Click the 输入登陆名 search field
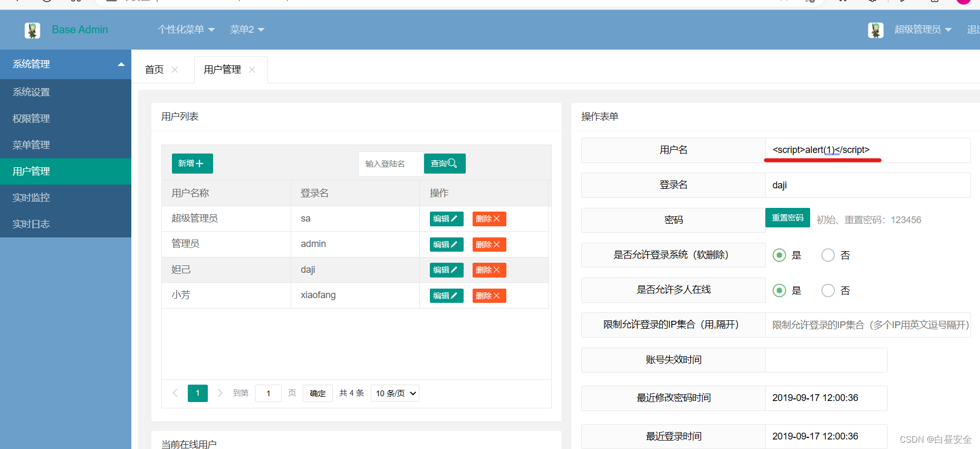Viewport: 980px width, 449px height. click(391, 164)
